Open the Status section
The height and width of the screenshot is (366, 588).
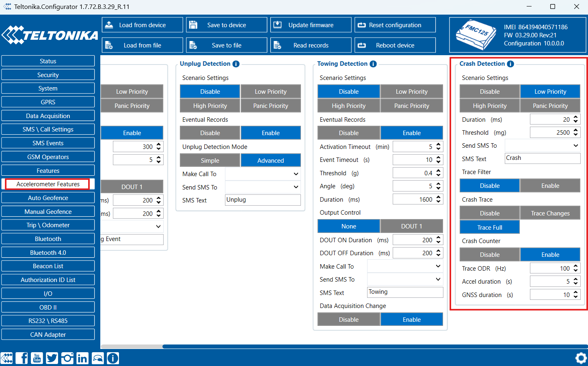point(48,61)
